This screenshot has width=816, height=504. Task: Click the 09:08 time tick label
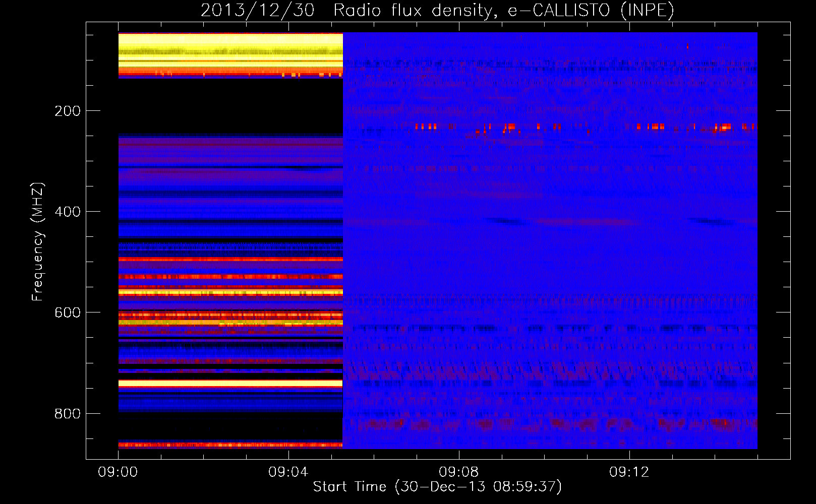(x=459, y=472)
